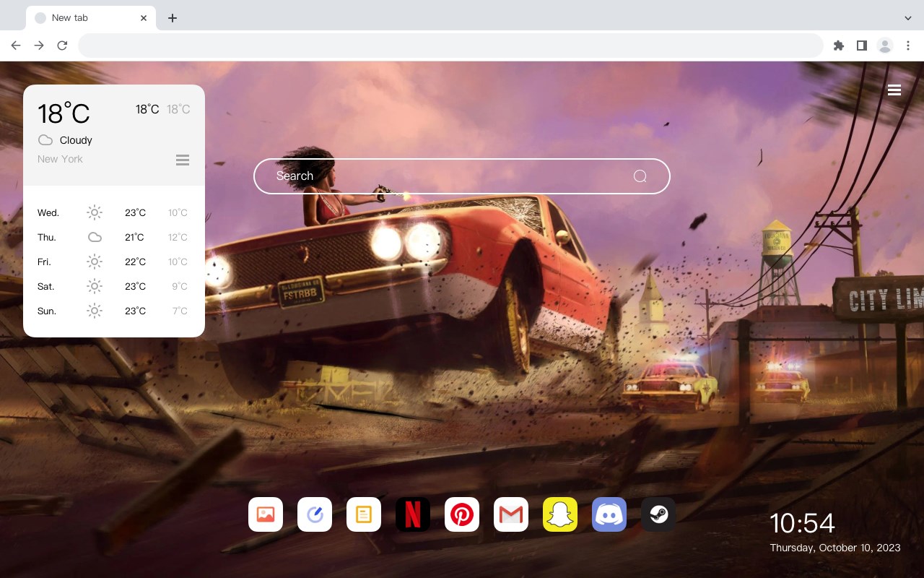This screenshot has height=578, width=924.
Task: Open the Extensions puzzle icon
Action: coord(838,46)
